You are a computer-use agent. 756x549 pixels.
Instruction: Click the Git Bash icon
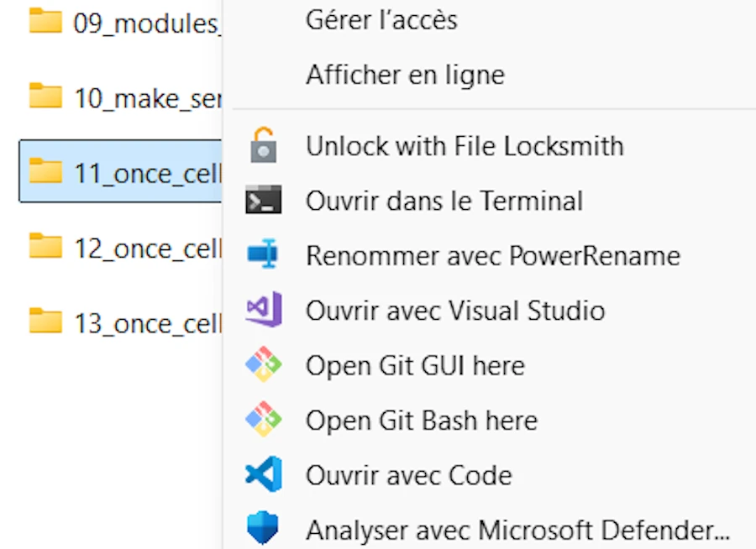pyautogui.click(x=263, y=420)
